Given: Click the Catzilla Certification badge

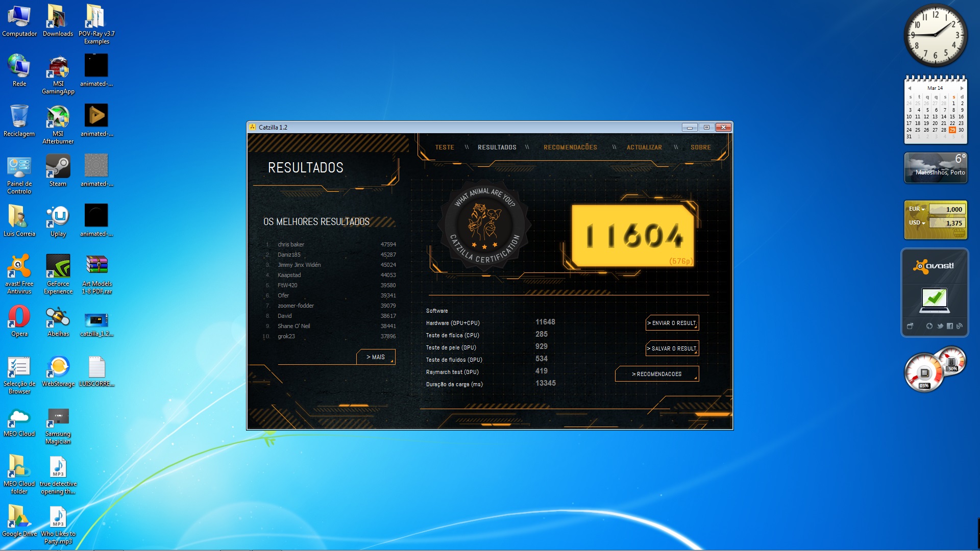Looking at the screenshot, I should tap(485, 226).
